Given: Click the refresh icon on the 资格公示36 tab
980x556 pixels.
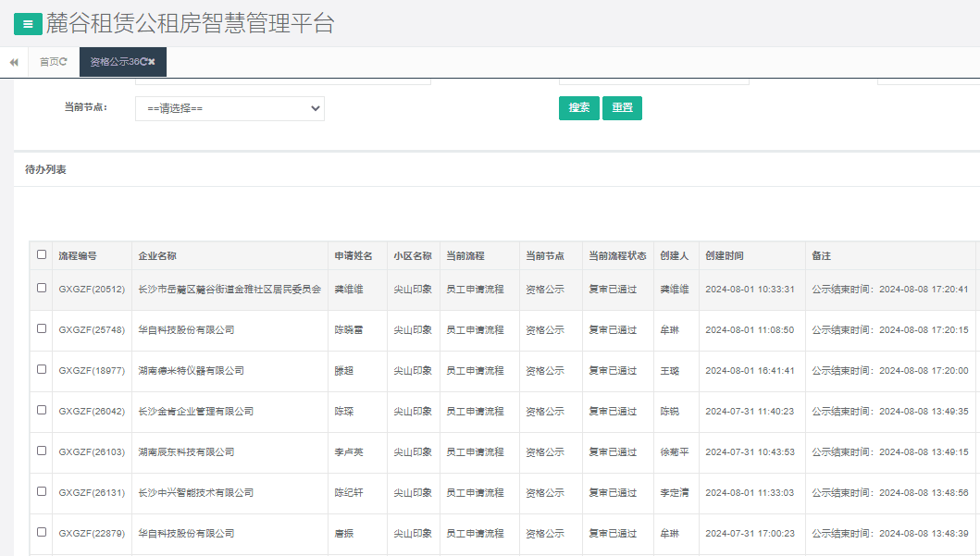Looking at the screenshot, I should (143, 62).
